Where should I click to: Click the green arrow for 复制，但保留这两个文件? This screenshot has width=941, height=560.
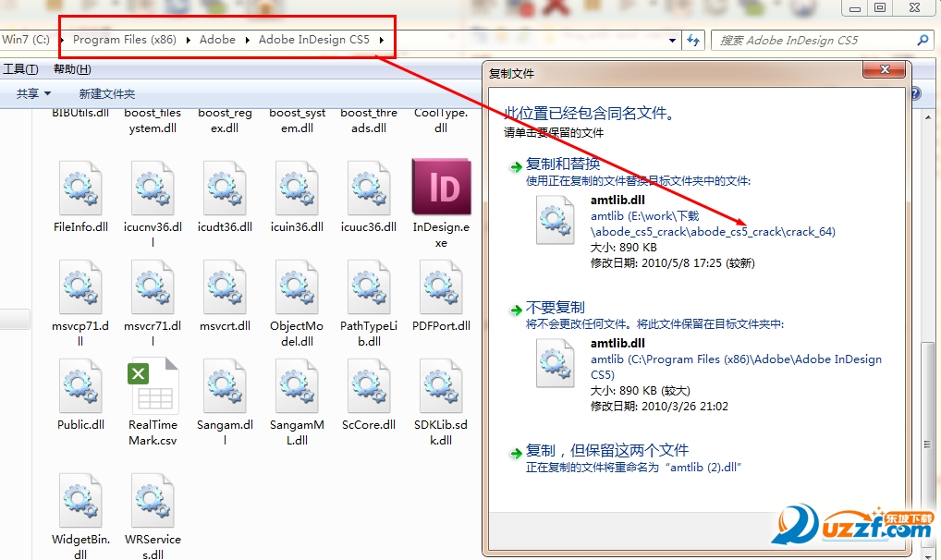click(516, 454)
